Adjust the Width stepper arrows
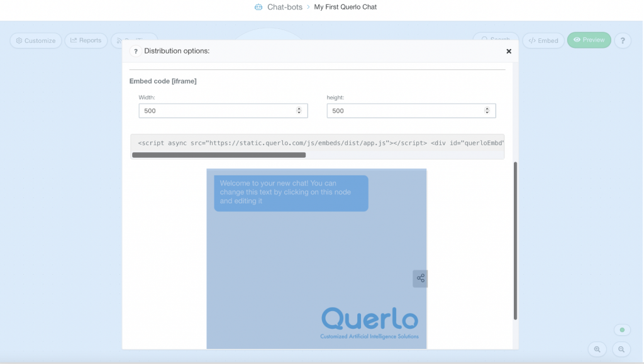The image size is (644, 364). point(299,111)
